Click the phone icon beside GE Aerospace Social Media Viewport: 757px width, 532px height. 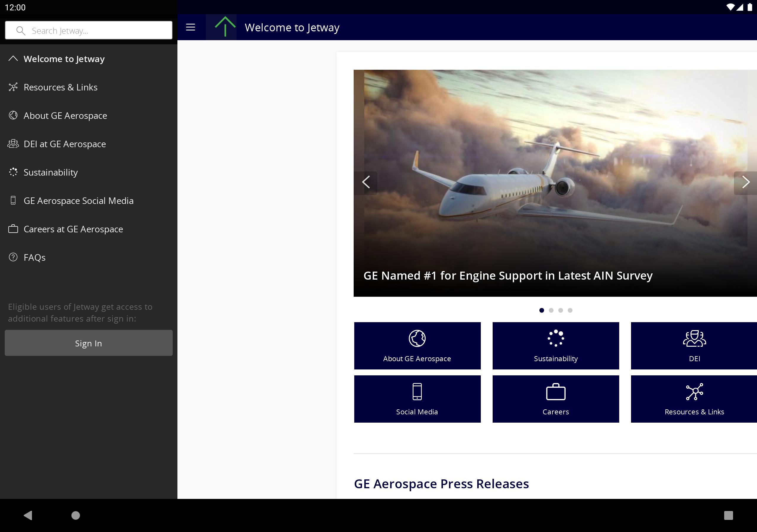[13, 200]
